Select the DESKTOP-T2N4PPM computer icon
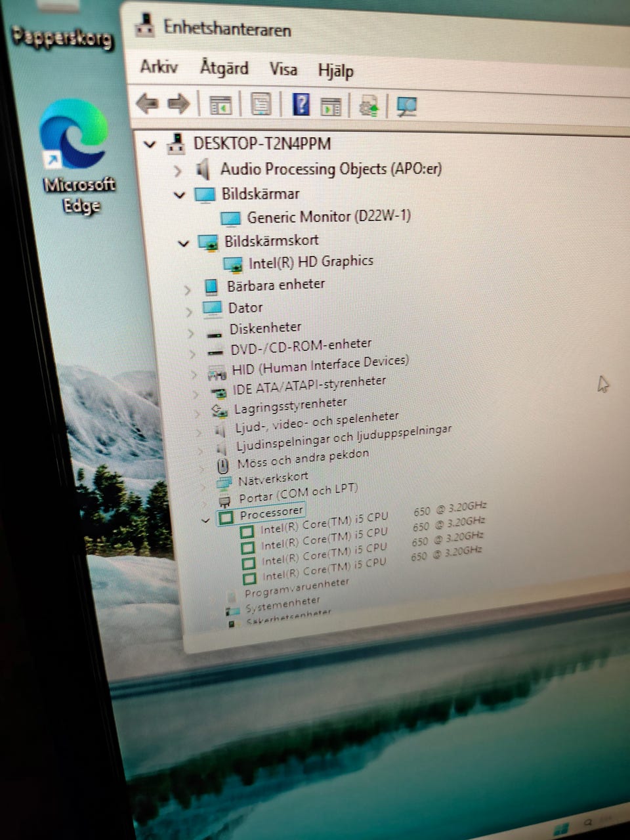Screen dimensions: 630x840 [176, 143]
